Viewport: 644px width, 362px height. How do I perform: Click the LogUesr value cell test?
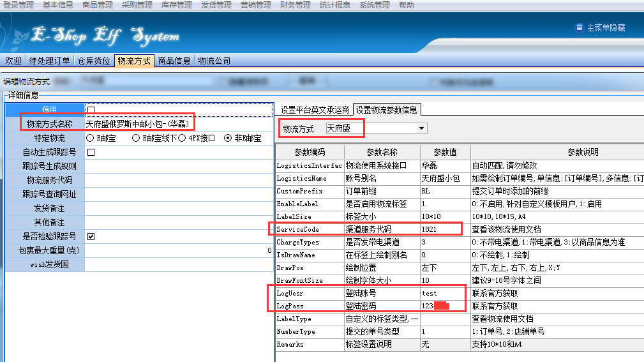(x=440, y=294)
